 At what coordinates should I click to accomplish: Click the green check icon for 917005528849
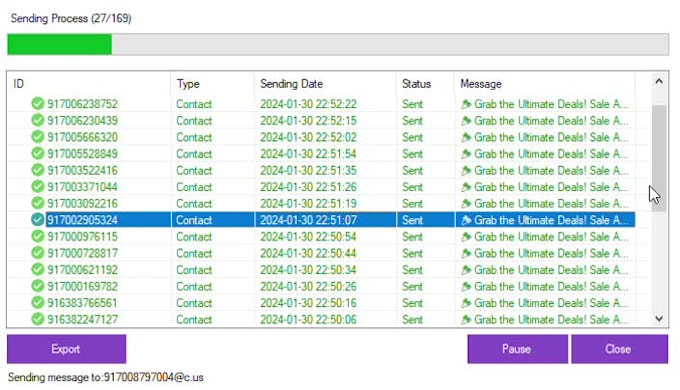pyautogui.click(x=38, y=153)
